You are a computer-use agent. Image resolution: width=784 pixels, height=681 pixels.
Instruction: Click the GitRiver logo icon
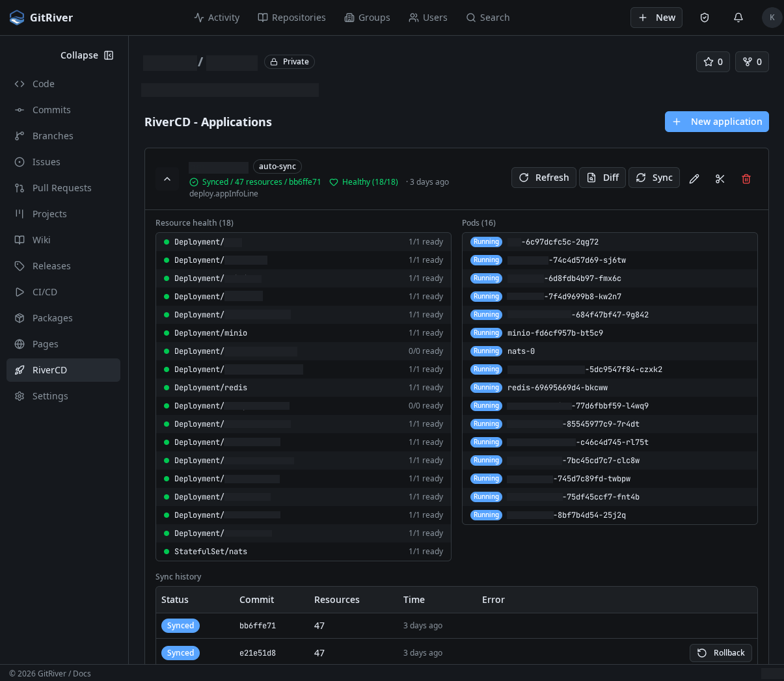(17, 18)
